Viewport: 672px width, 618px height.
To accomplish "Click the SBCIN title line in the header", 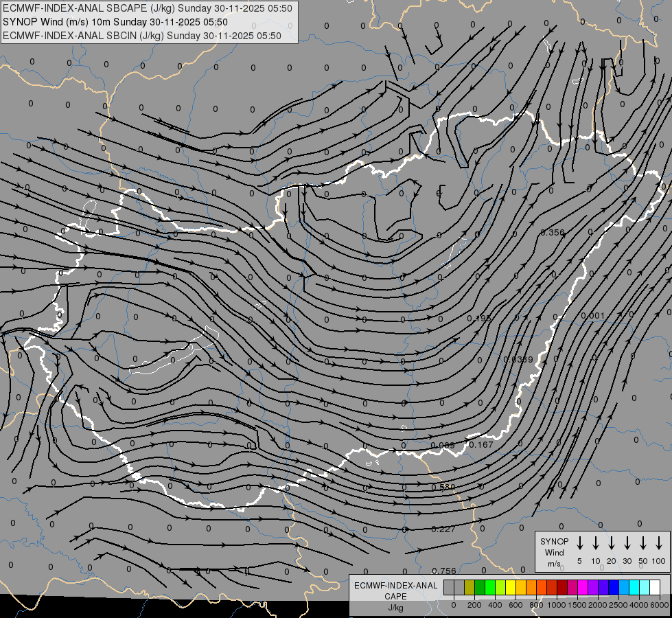I will pos(142,36).
